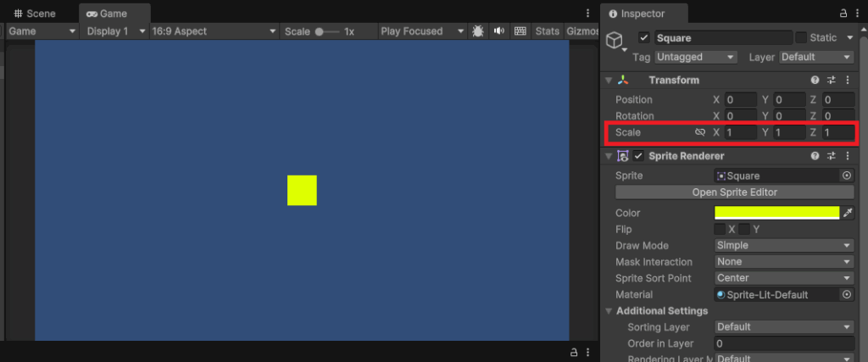Image resolution: width=868 pixels, height=362 pixels.
Task: Open the Mask Interaction dropdown
Action: (x=784, y=262)
